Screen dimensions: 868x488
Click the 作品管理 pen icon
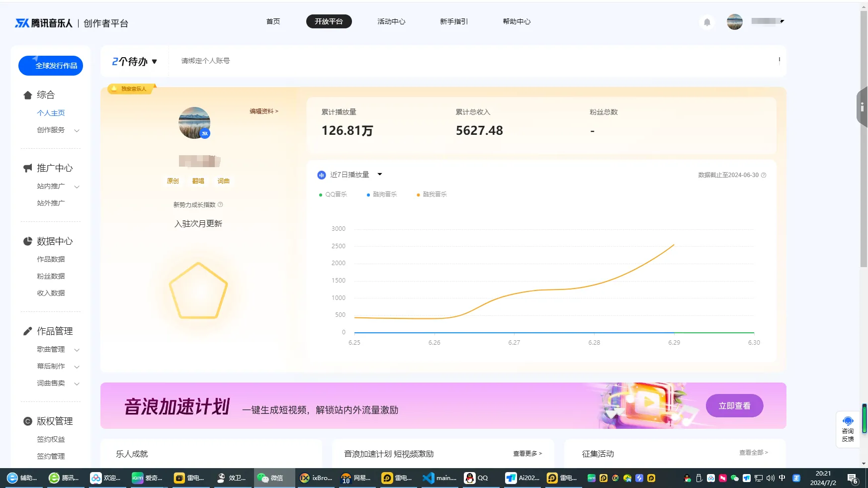(27, 330)
